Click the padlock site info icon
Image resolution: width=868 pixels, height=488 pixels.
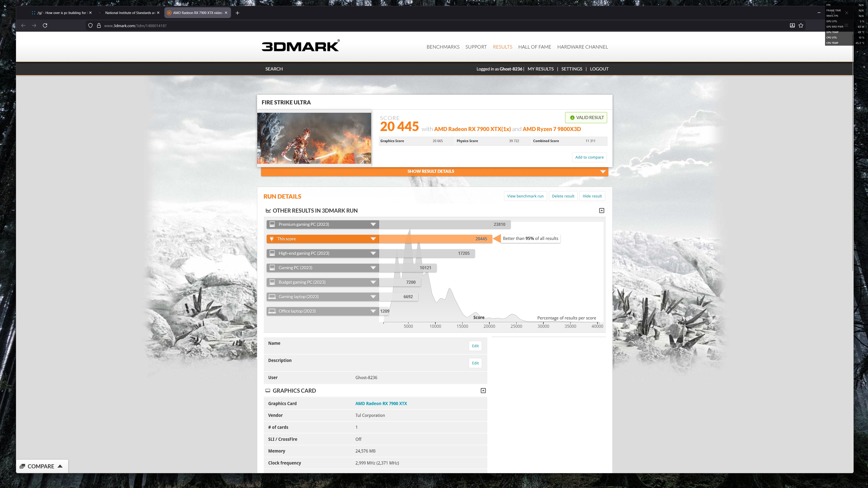tap(99, 26)
